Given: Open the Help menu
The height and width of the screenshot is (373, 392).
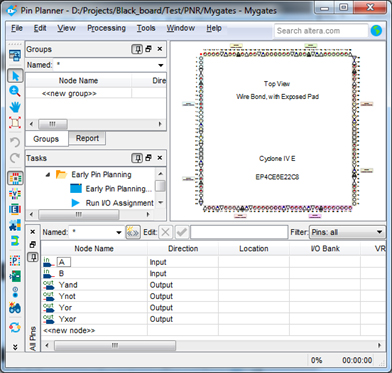Looking at the screenshot, I should (x=214, y=28).
